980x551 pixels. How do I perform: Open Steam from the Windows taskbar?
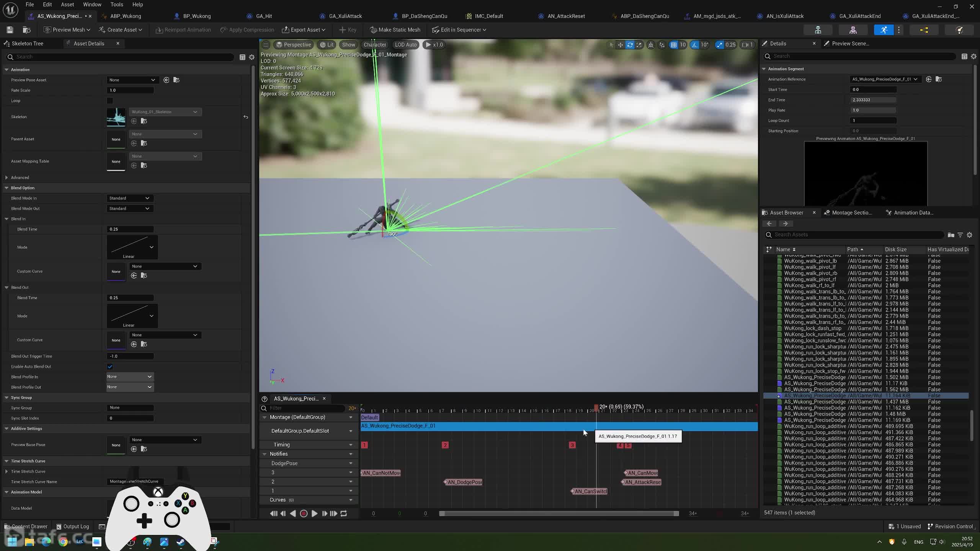(181, 541)
